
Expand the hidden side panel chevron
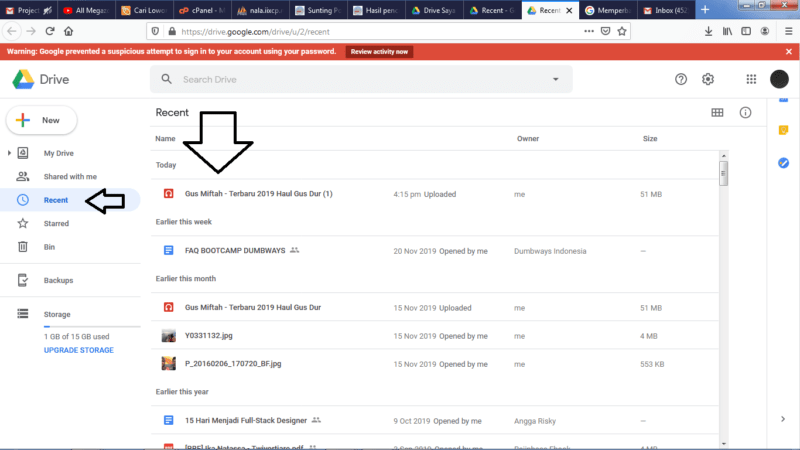click(x=783, y=419)
